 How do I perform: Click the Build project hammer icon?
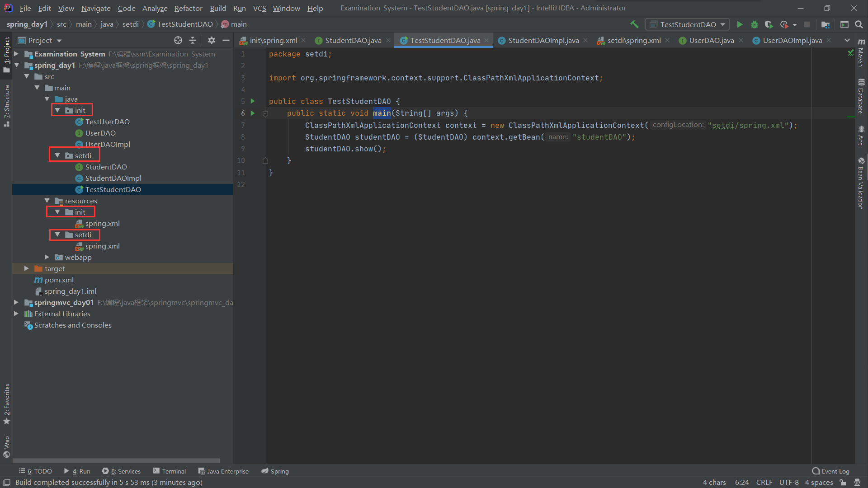634,24
